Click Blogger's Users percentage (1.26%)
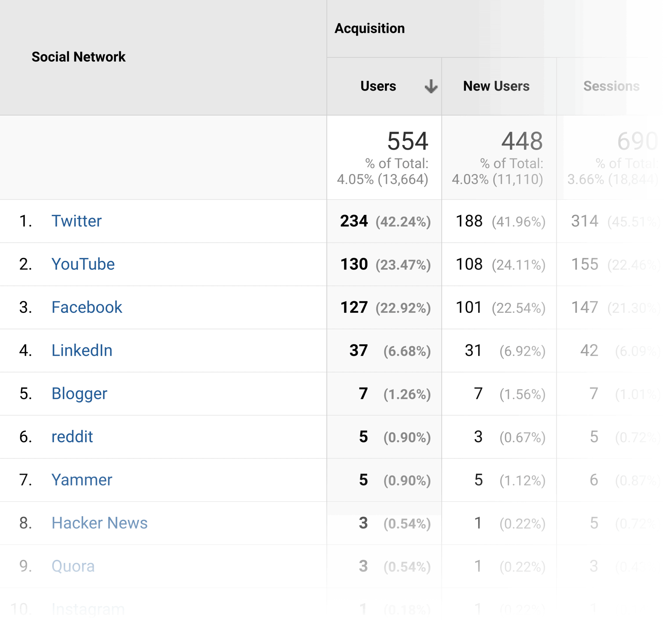 (x=407, y=394)
